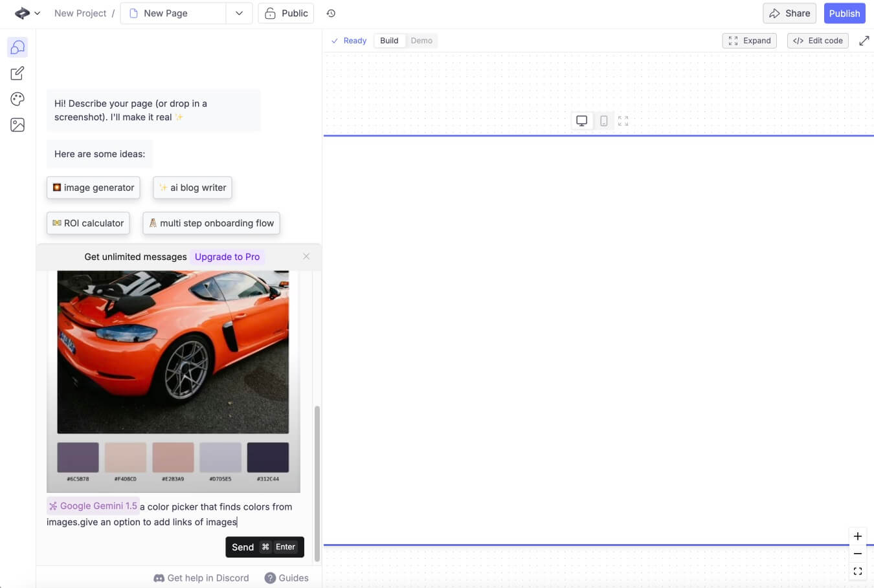The image size is (874, 588).
Task: Open the app logo dropdown menu
Action: (x=27, y=14)
